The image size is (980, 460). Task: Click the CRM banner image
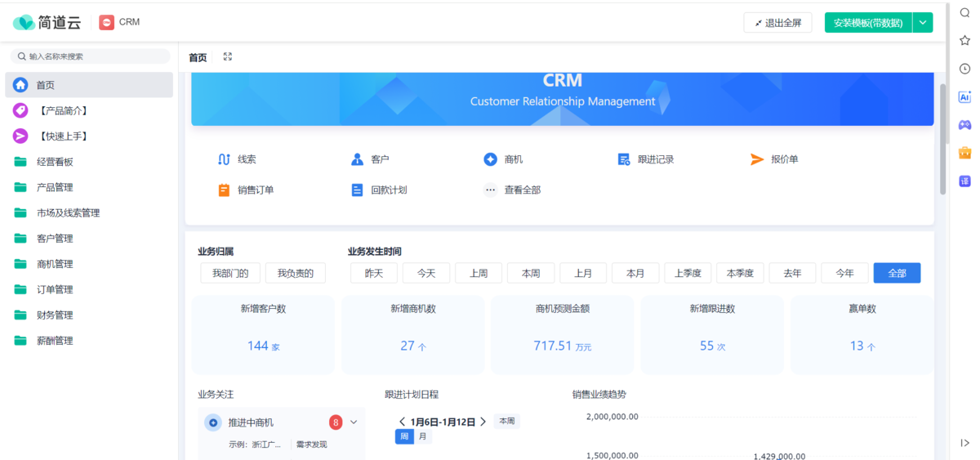tap(563, 99)
